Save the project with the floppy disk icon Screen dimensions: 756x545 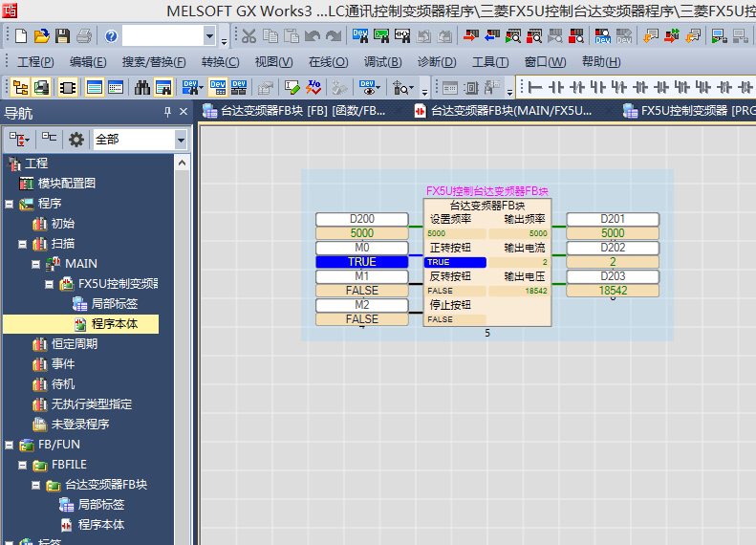[x=62, y=35]
